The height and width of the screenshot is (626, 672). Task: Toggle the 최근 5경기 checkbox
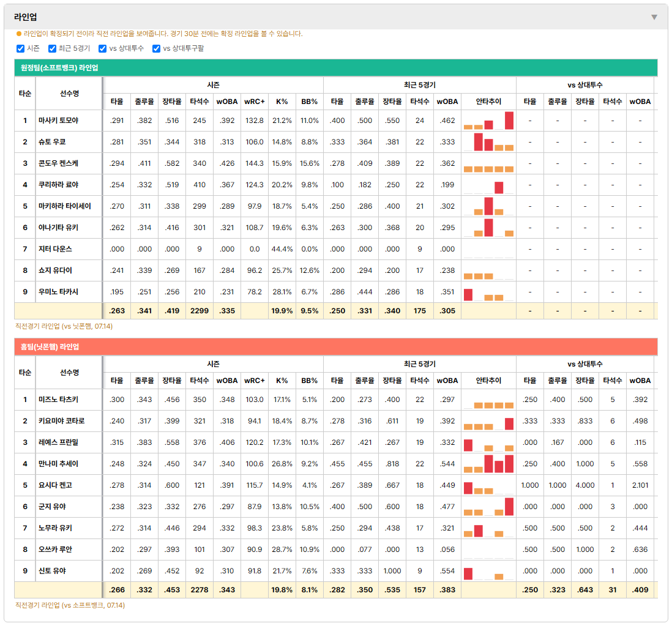coord(52,48)
